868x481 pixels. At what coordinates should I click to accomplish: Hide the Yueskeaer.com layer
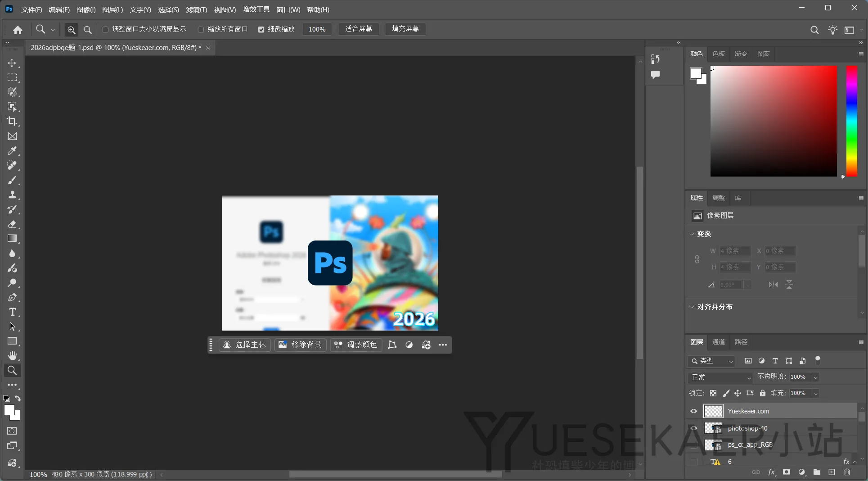click(x=693, y=411)
